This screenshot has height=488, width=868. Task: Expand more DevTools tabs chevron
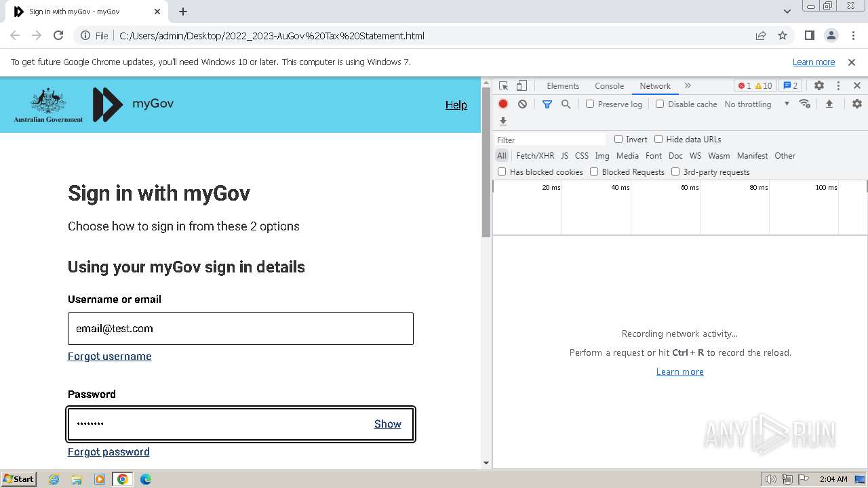(688, 85)
